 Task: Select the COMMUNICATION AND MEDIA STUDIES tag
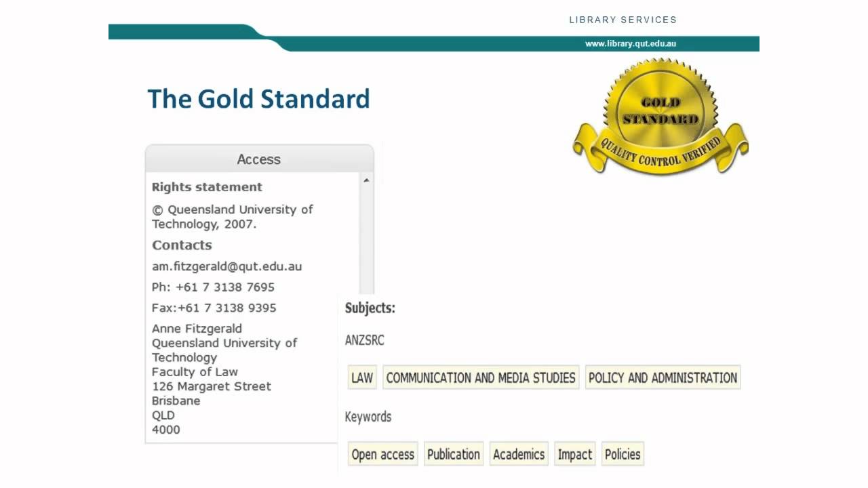[481, 378]
